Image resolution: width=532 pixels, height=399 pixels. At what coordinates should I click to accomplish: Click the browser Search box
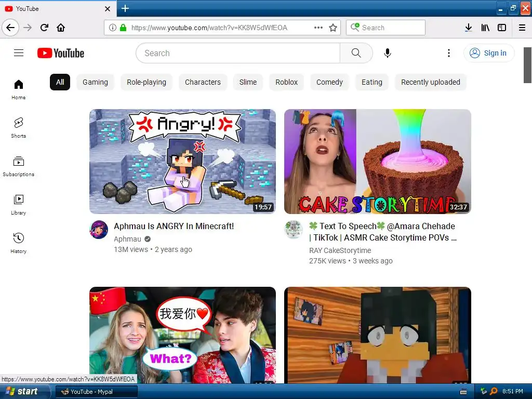click(x=385, y=28)
